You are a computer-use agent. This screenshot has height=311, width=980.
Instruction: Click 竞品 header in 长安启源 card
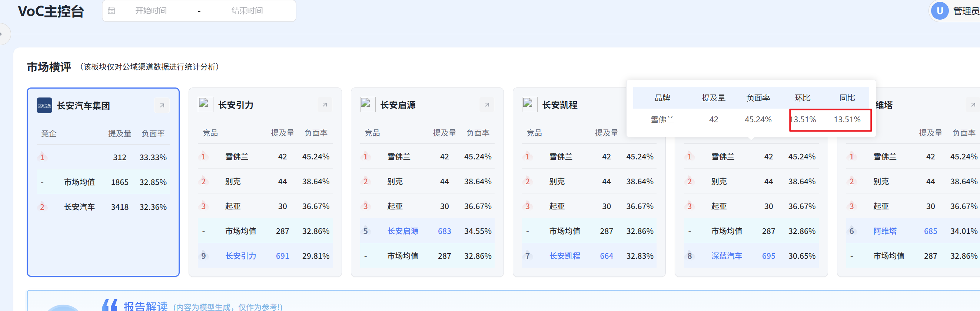pos(372,133)
